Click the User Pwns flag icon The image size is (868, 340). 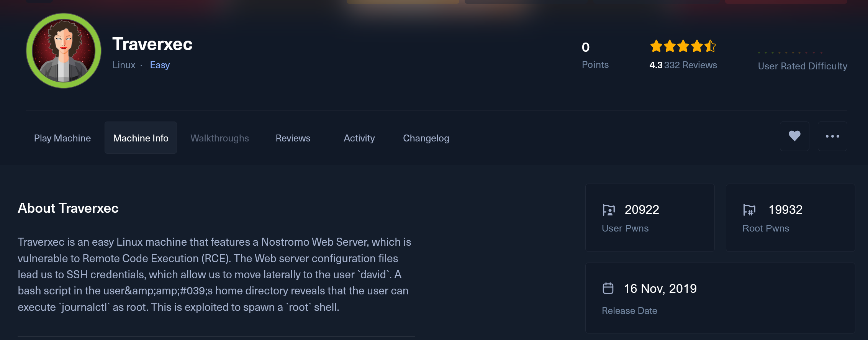(x=608, y=210)
